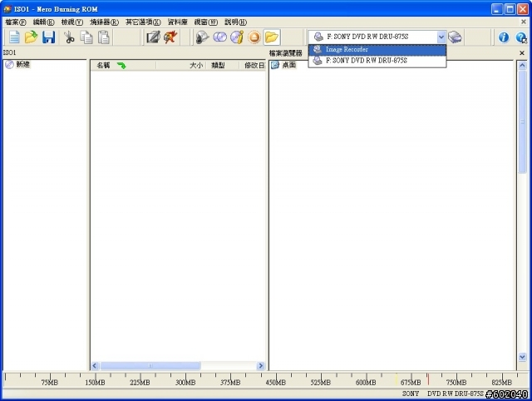Choose F: SONY DVD RW DRU-875S in list
This screenshot has height=401, width=532.
click(377, 61)
